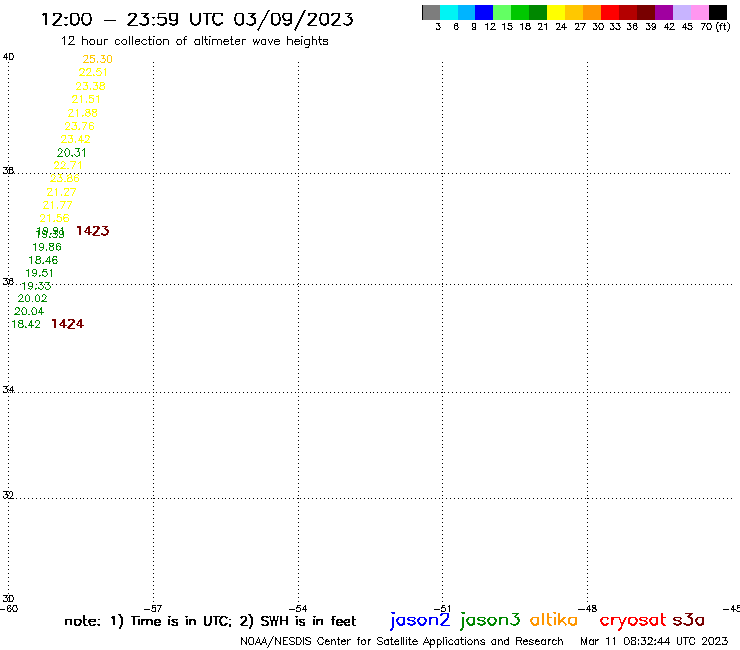
Task: Pick the pure blue swatch in the scale
Action: (484, 12)
